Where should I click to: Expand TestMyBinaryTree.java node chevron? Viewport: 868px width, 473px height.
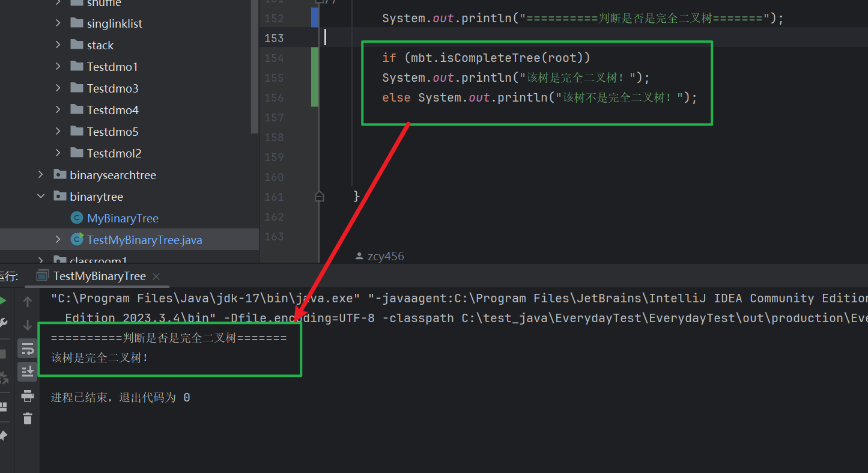[58, 240]
